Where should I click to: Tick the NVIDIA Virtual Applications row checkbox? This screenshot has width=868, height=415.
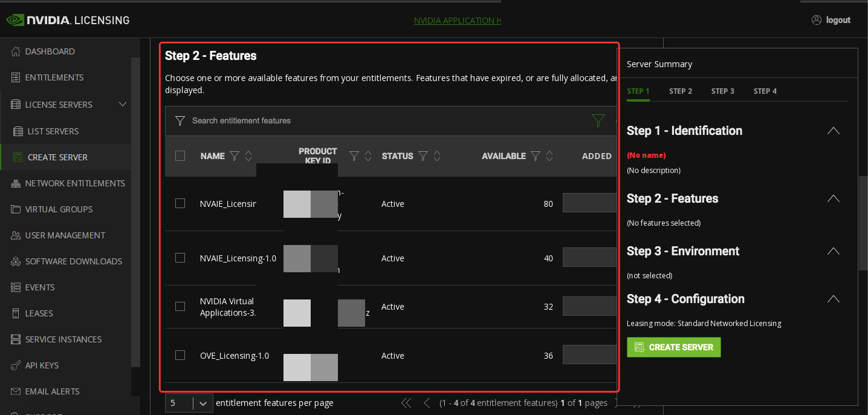point(180,306)
